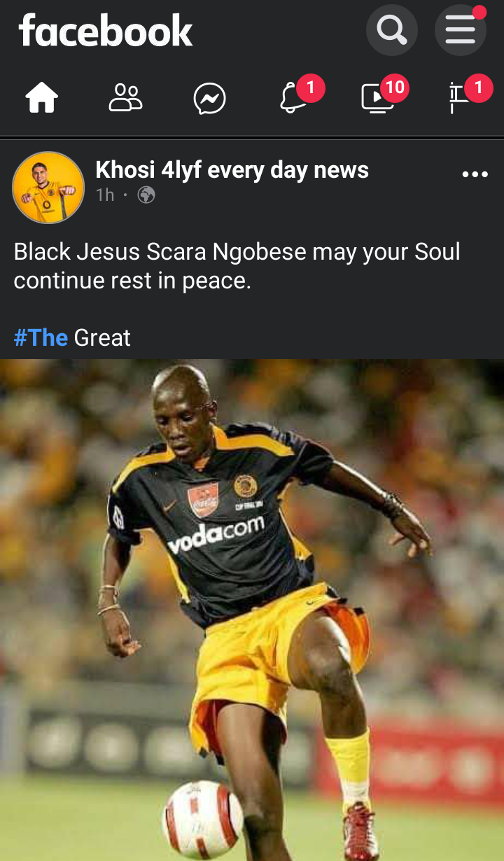Tap the 1h post timestamp
Screen dimensions: 504x861
coord(105,195)
